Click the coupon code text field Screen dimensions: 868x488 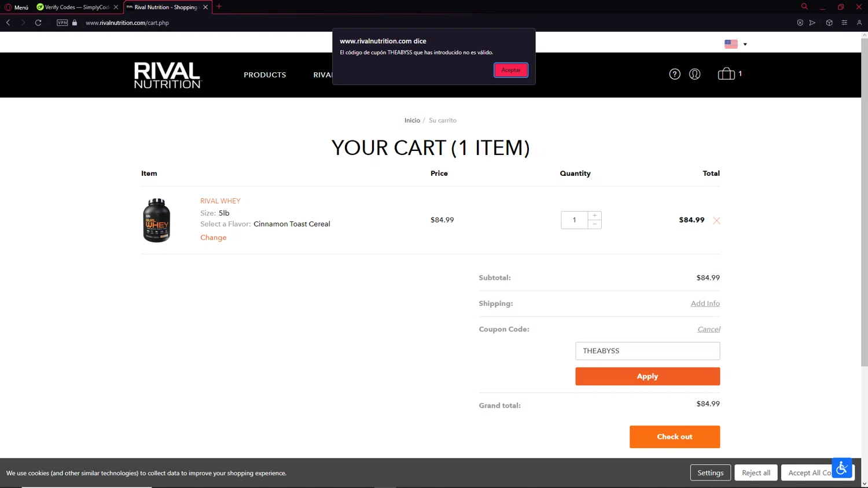tap(648, 351)
